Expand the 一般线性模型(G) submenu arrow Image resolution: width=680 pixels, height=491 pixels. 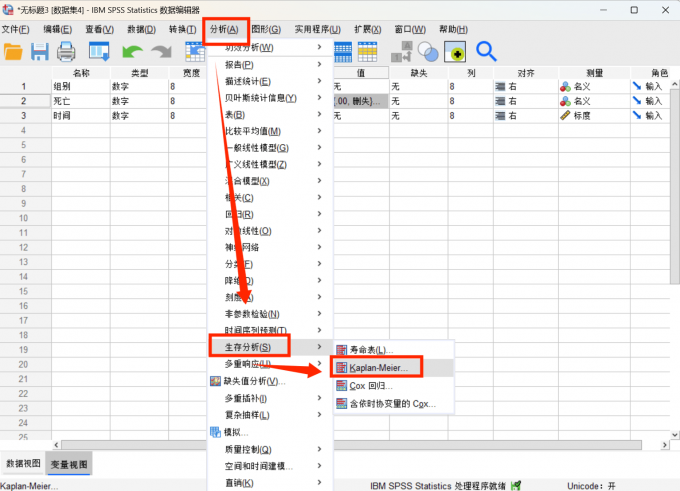point(319,147)
